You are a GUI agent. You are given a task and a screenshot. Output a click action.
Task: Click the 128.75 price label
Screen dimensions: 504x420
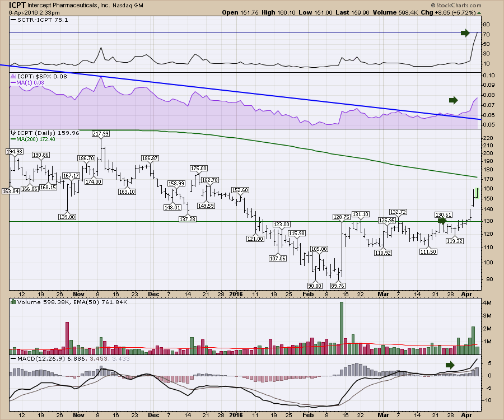[342, 217]
